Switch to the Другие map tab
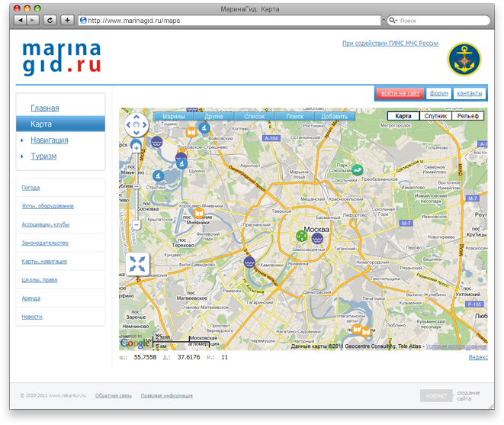The height and width of the screenshot is (425, 504). click(214, 117)
